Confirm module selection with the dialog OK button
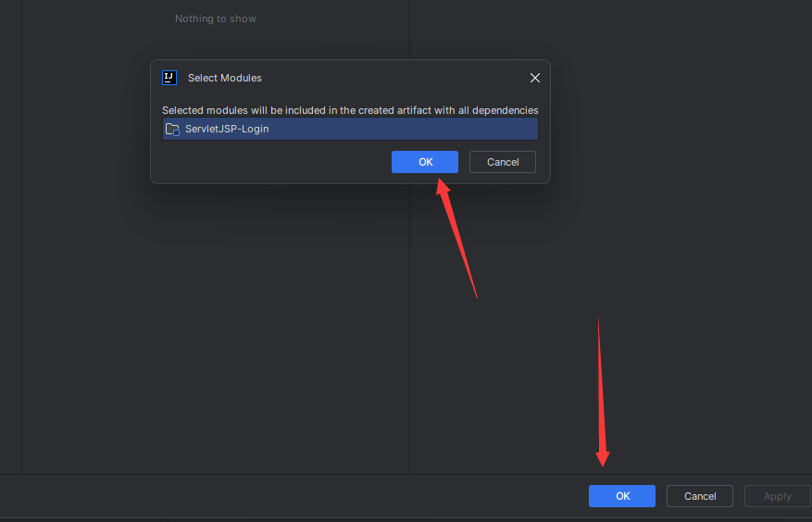 click(x=425, y=162)
